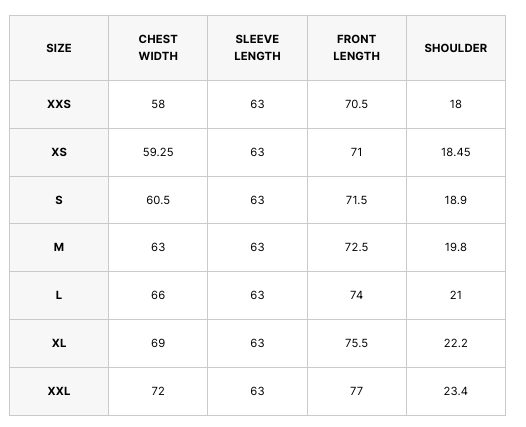Click the SLEEVE LENGTH column header
The image size is (526, 427).
click(257, 48)
